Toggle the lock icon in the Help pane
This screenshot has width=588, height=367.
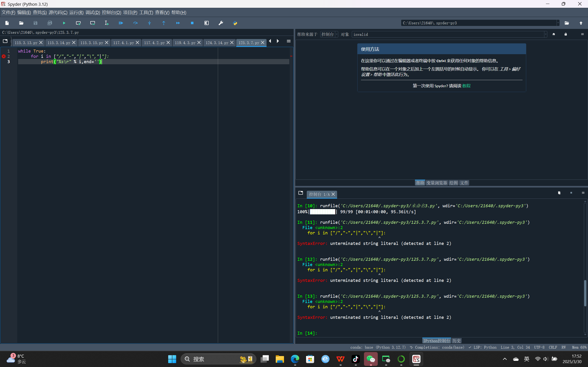tap(566, 34)
